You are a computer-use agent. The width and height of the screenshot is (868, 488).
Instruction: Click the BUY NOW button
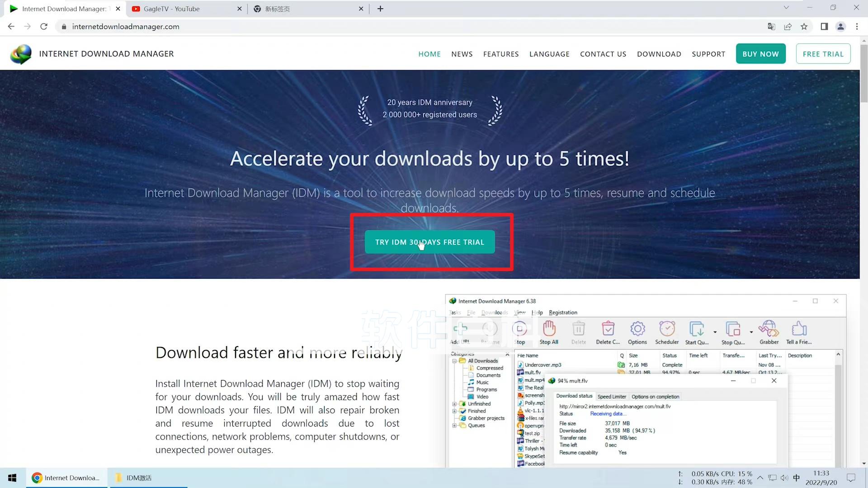coord(760,54)
